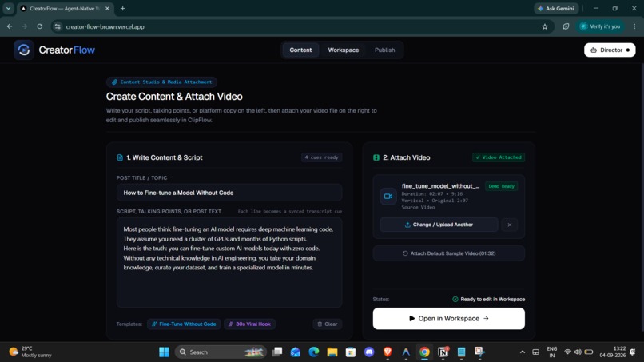Click the ENG IN language indicator

pyautogui.click(x=551, y=352)
